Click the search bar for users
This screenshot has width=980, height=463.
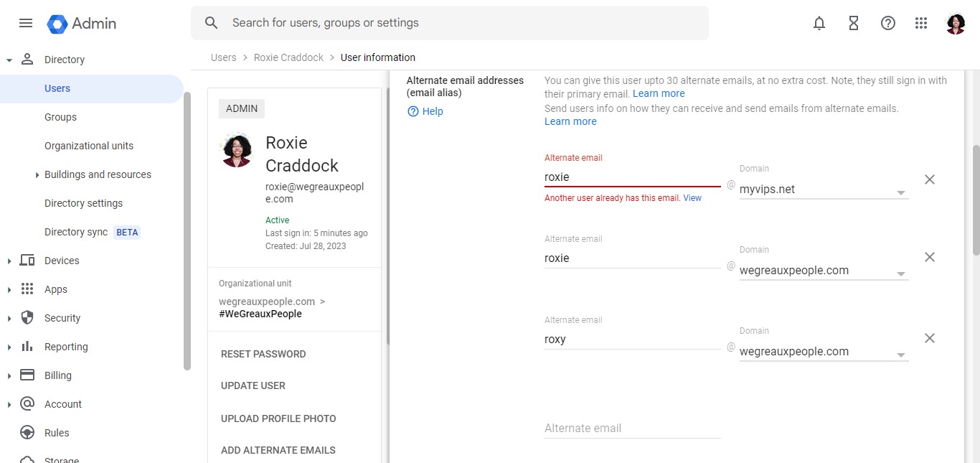pyautogui.click(x=459, y=23)
